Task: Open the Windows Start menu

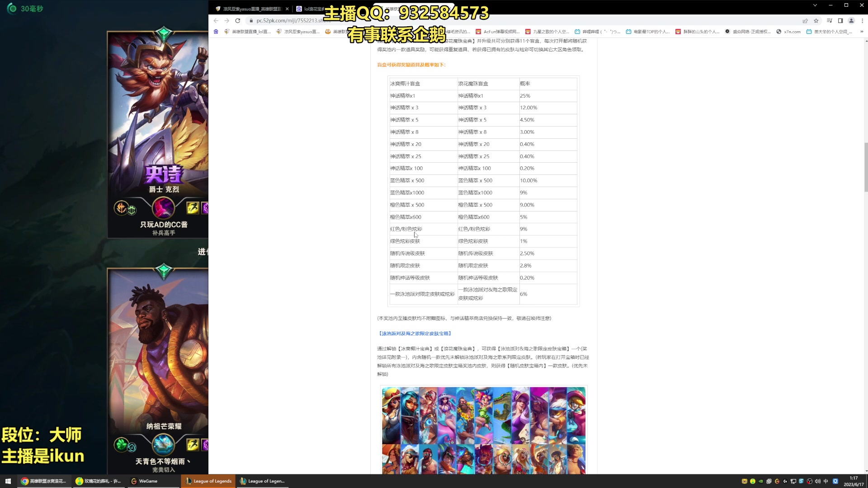Action: click(x=8, y=481)
